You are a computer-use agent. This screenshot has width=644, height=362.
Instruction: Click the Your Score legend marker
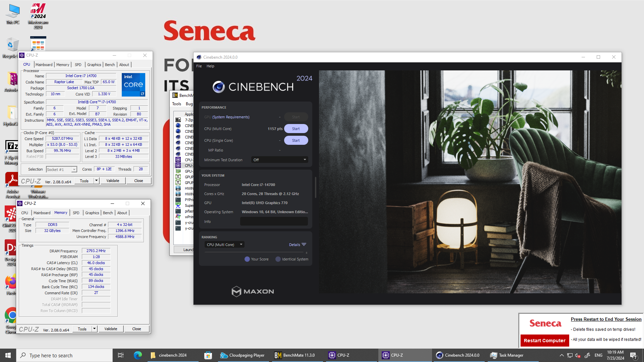pyautogui.click(x=247, y=259)
